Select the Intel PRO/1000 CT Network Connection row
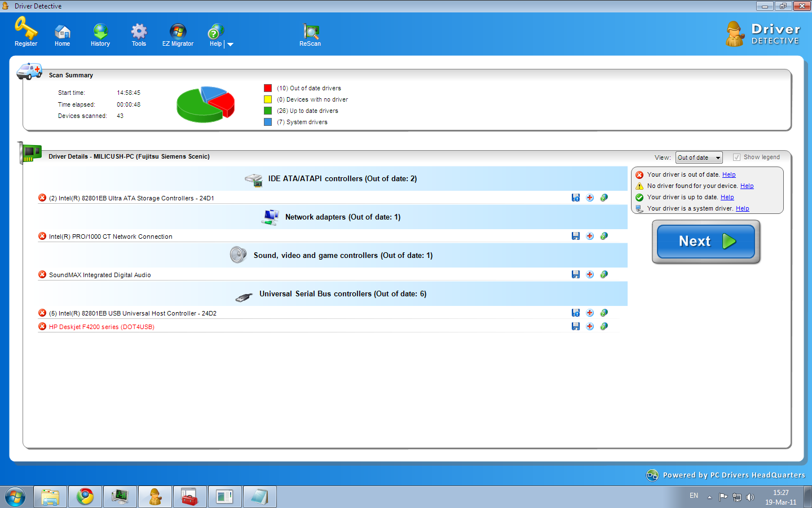Viewport: 812px width, 508px height. point(328,237)
